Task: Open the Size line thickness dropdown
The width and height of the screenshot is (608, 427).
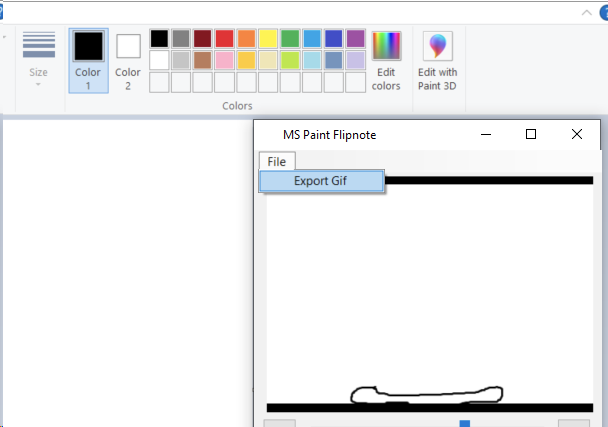Action: pyautogui.click(x=38, y=59)
